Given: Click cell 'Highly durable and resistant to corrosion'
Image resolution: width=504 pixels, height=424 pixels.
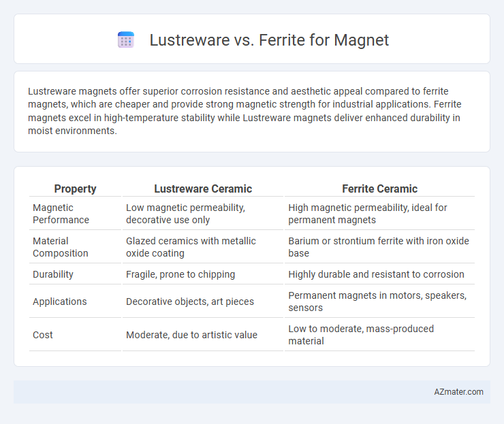Looking at the screenshot, I should point(376,274).
